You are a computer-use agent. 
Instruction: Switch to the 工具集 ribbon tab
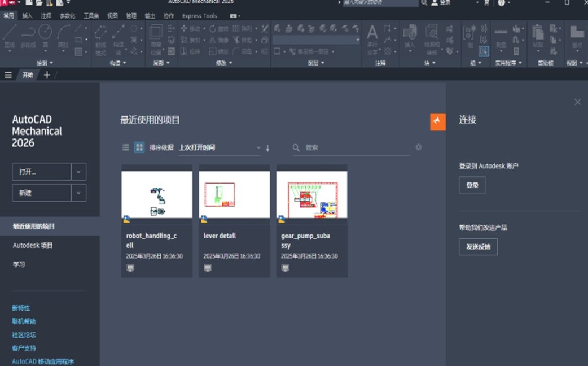[x=91, y=16]
